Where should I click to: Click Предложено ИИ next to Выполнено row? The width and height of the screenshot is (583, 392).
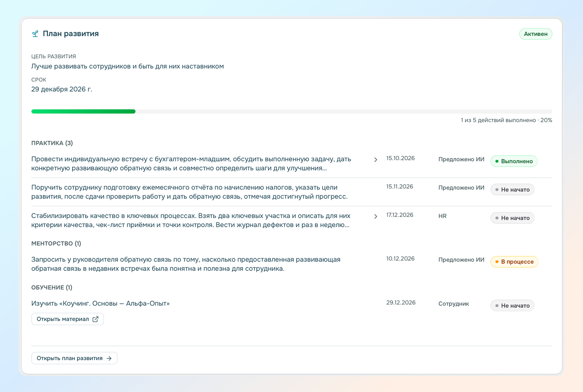point(461,160)
